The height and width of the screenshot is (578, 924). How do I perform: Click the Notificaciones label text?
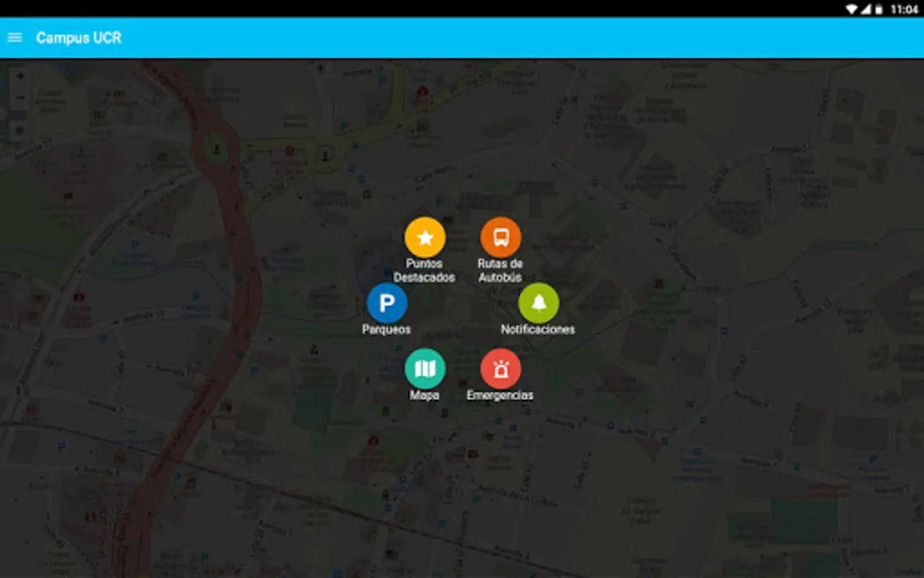click(x=538, y=329)
